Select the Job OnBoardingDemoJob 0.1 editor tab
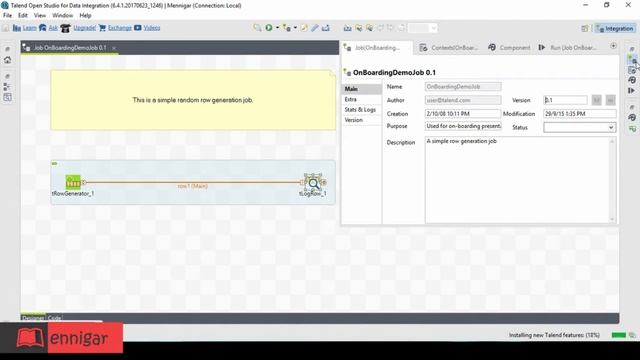This screenshot has height=360, width=640. [69, 48]
